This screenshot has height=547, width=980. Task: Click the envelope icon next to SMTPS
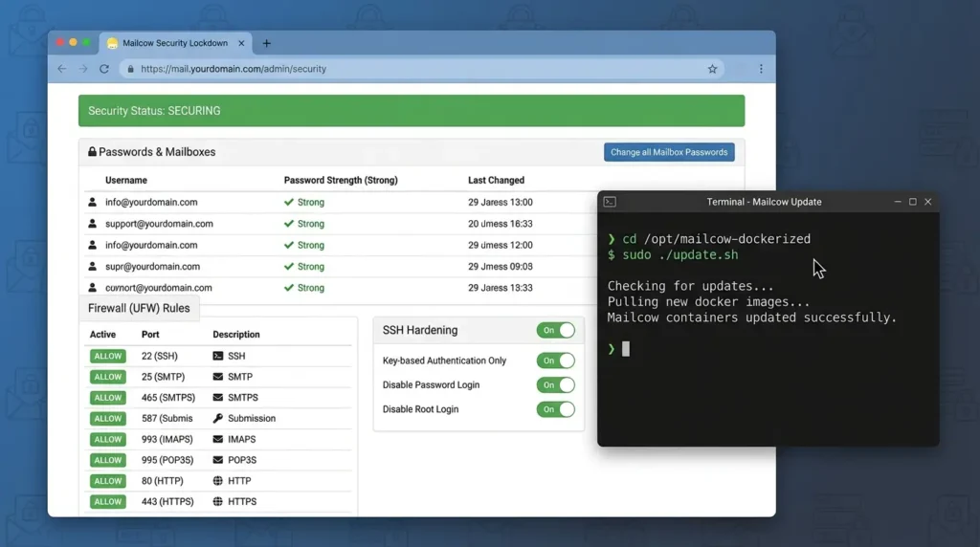(217, 397)
